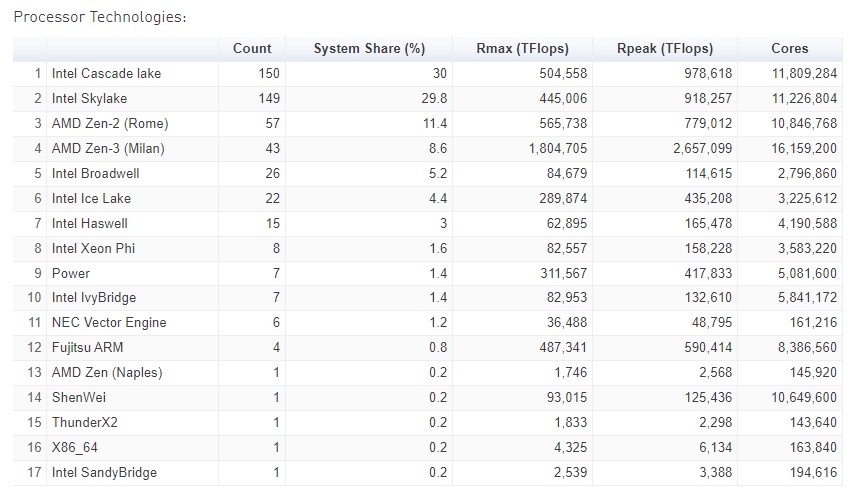
Task: Click the Processor Technologies heading text
Action: coord(99,18)
